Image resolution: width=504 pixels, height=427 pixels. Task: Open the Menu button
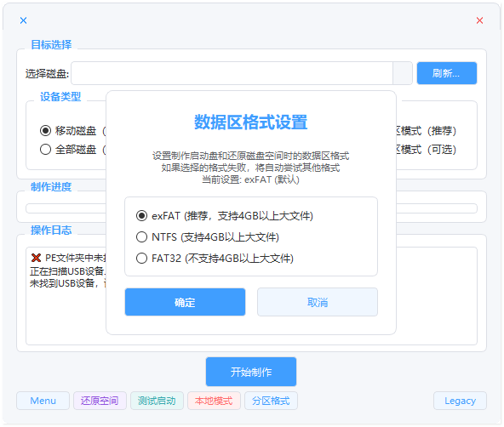tap(43, 401)
